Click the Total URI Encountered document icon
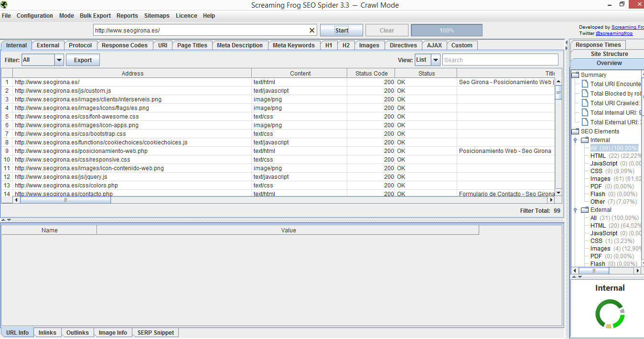644x339 pixels. point(585,84)
